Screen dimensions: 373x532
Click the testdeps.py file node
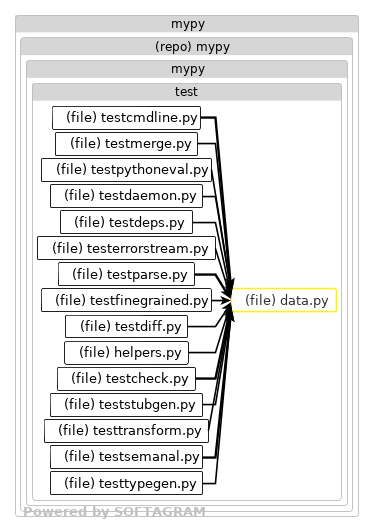[x=126, y=222]
